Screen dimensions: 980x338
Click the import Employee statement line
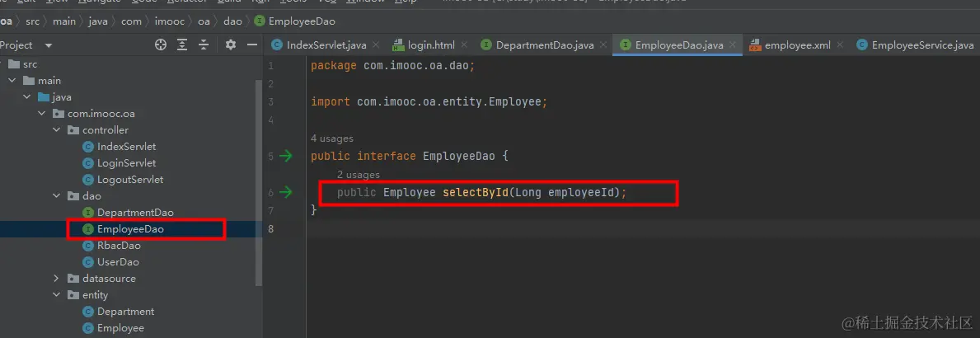click(429, 102)
